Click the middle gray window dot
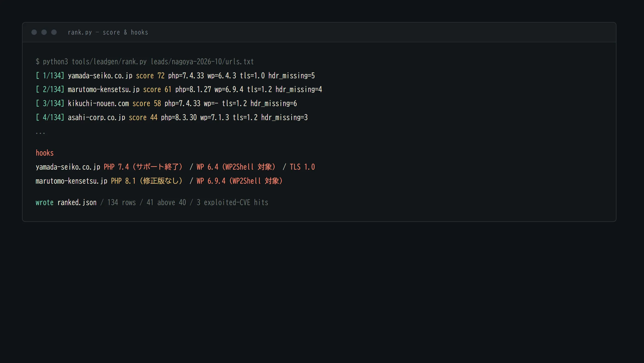The height and width of the screenshot is (363, 644). pyautogui.click(x=44, y=32)
